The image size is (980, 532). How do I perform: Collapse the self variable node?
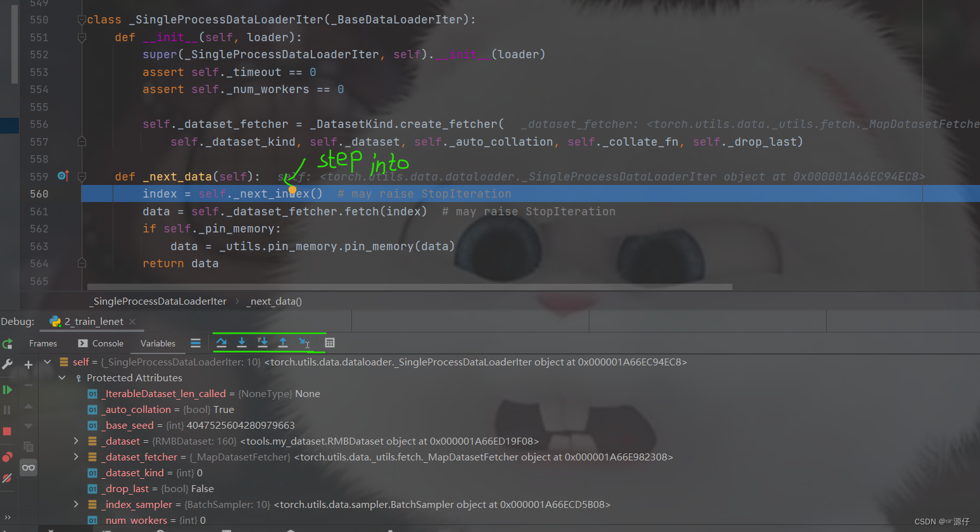pos(47,362)
